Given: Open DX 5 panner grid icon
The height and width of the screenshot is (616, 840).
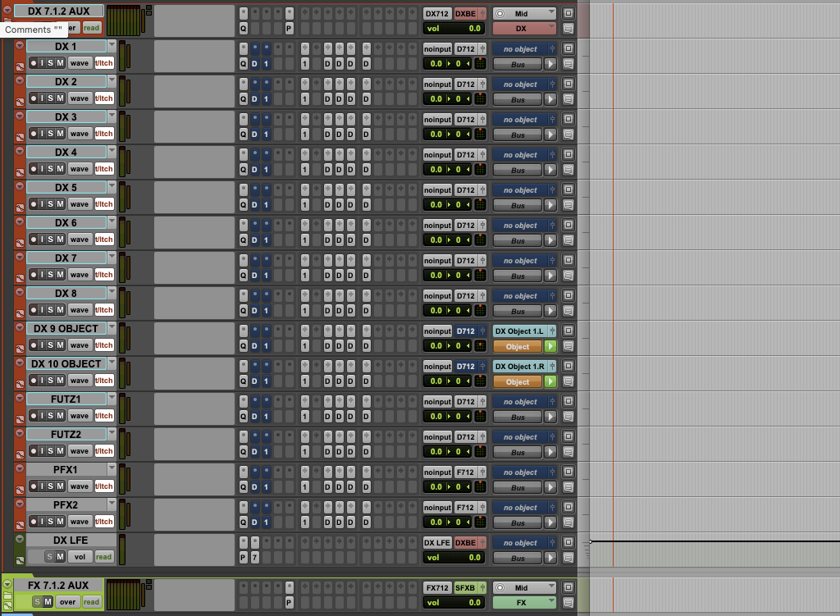Looking at the screenshot, I should click(x=481, y=204).
